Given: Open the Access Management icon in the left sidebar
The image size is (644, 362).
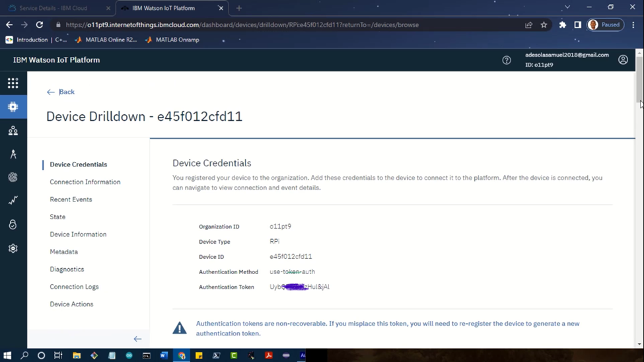Looking at the screenshot, I should tap(13, 177).
